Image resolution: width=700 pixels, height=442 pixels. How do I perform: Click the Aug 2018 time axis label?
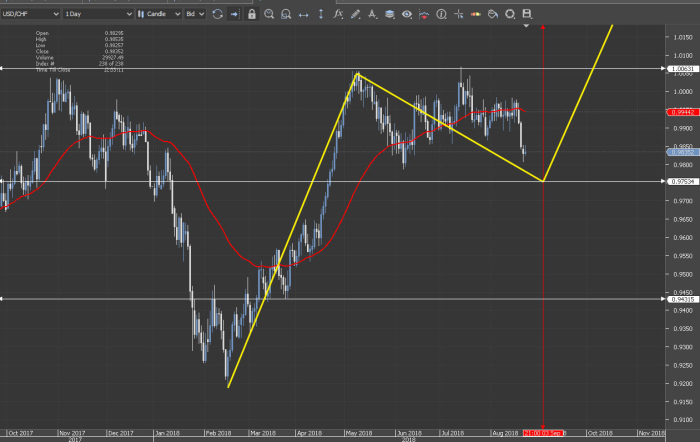pos(505,433)
